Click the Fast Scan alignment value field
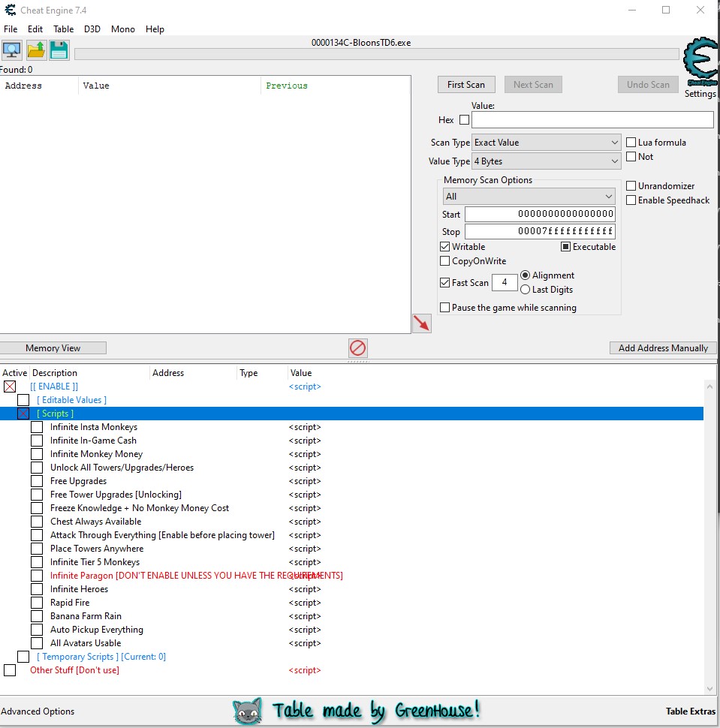Image resolution: width=720 pixels, height=728 pixels. 505,282
